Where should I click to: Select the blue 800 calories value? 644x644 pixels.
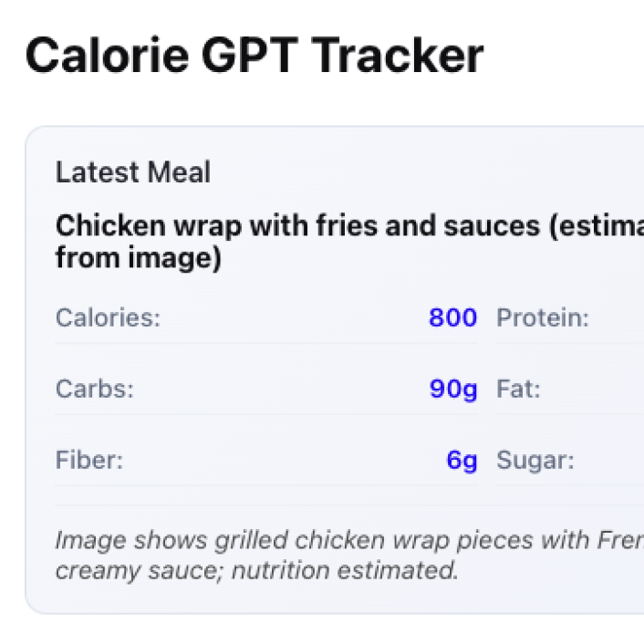[x=452, y=318]
